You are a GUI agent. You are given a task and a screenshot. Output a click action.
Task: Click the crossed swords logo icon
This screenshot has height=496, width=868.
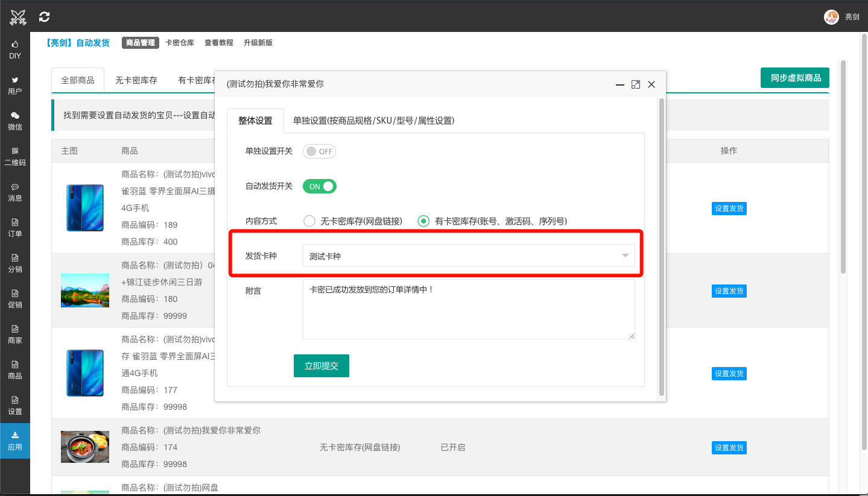(18, 17)
